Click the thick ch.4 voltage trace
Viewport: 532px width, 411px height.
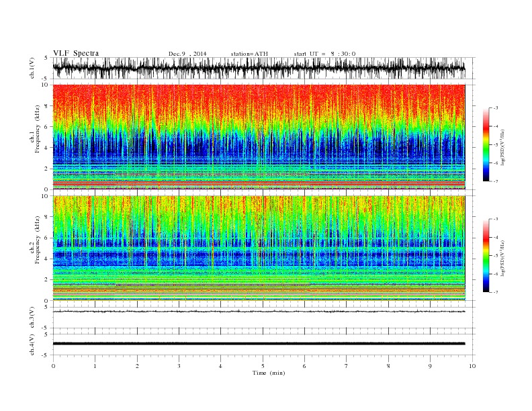(x=259, y=344)
